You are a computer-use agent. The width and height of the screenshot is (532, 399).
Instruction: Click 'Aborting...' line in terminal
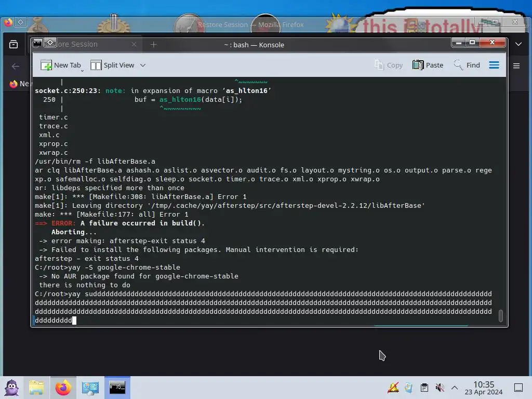[x=74, y=232]
